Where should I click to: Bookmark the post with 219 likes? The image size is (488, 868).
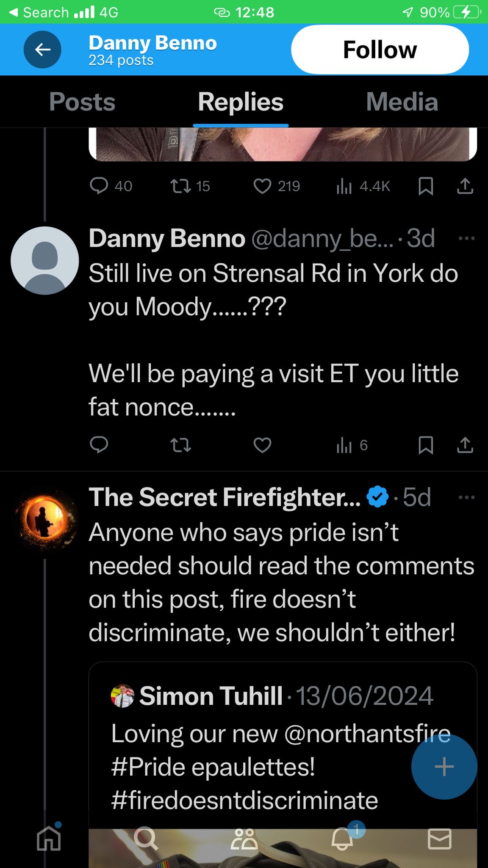[425, 186]
